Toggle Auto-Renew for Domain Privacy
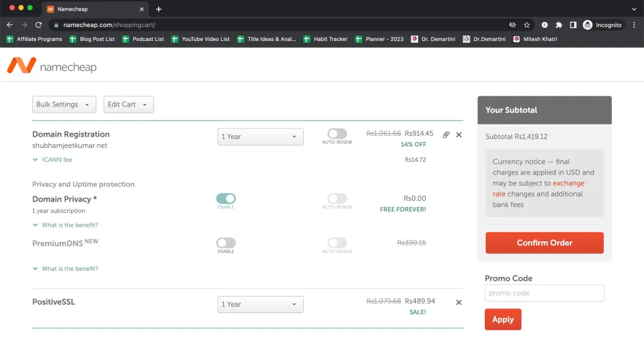 coord(337,198)
